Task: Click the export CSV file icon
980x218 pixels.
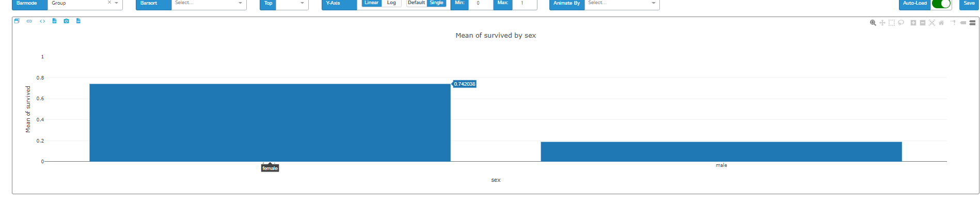Action: [78, 21]
